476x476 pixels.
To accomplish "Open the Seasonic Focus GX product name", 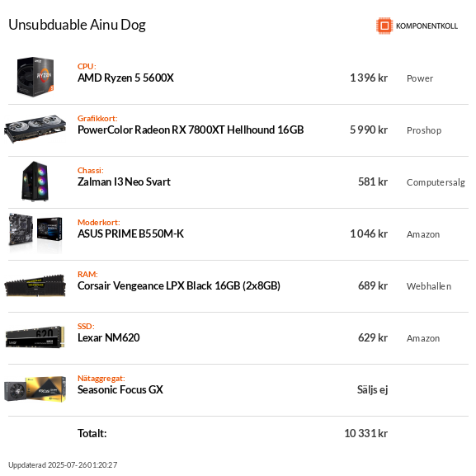I will pyautogui.click(x=120, y=389).
